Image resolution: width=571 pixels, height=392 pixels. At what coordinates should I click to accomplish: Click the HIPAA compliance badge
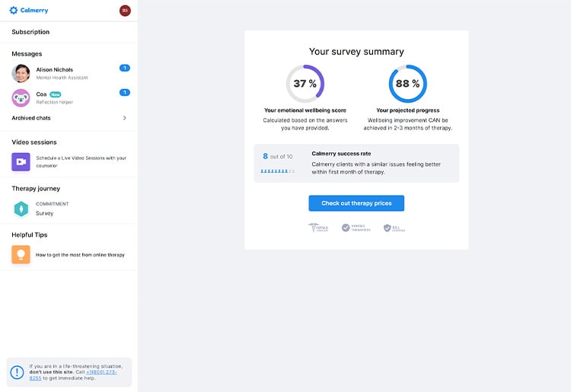(318, 228)
